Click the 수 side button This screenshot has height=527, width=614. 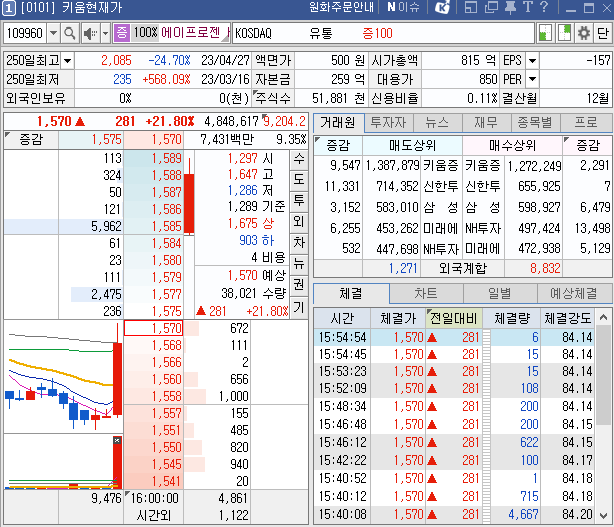point(299,159)
